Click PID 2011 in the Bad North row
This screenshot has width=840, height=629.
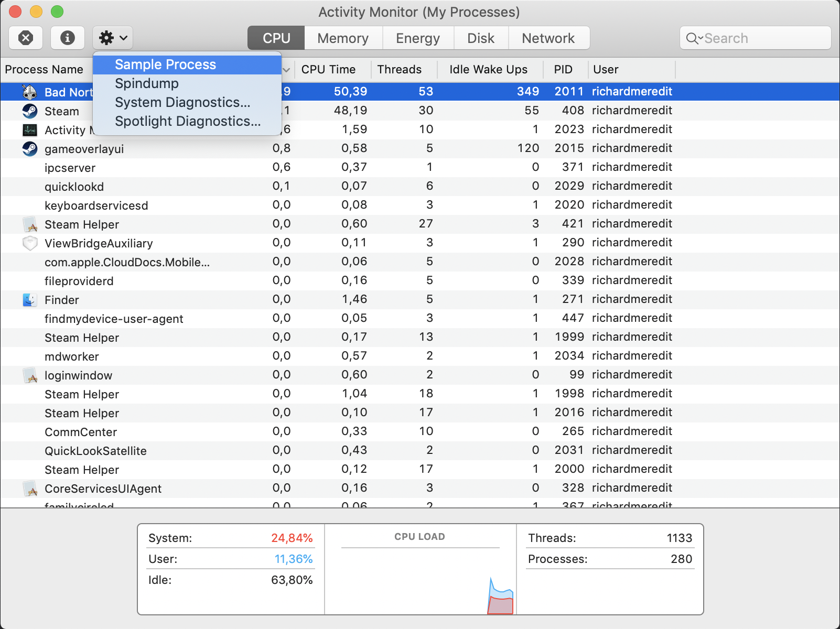point(569,92)
